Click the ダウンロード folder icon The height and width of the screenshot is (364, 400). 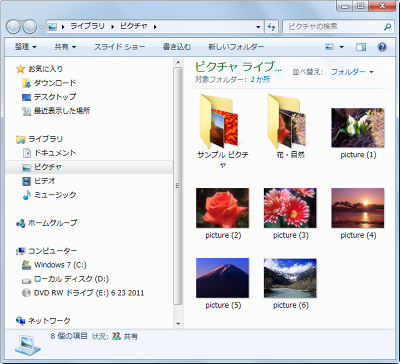[x=27, y=83]
